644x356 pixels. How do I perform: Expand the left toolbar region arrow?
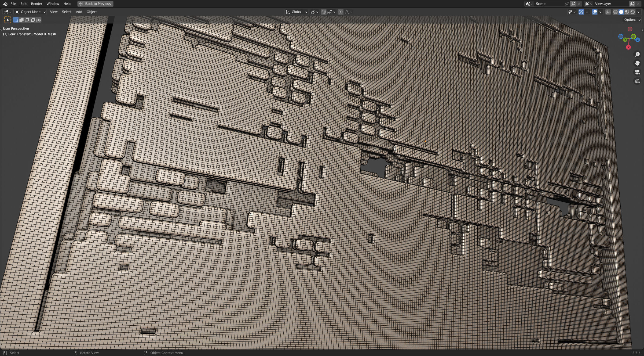coord(1,30)
